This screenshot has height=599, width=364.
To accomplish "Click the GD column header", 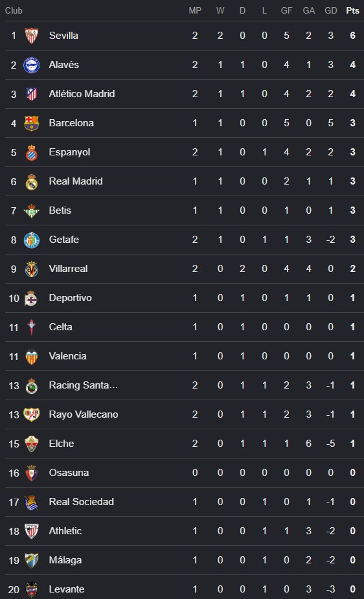I will pyautogui.click(x=331, y=11).
